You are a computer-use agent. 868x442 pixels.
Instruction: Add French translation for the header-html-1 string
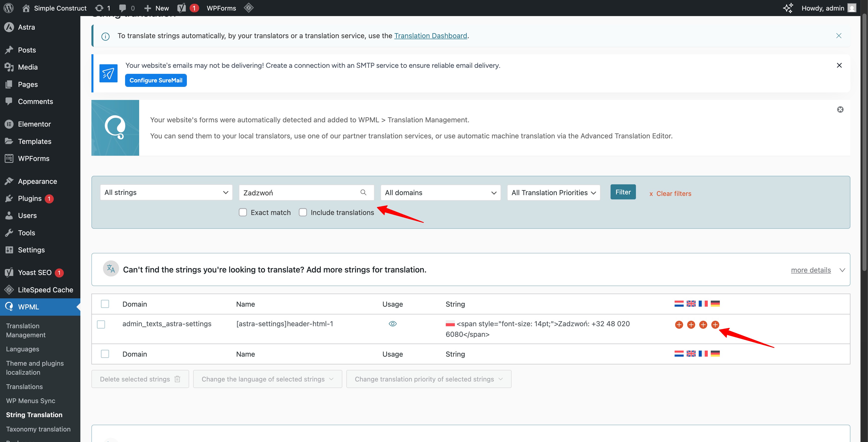click(x=703, y=325)
